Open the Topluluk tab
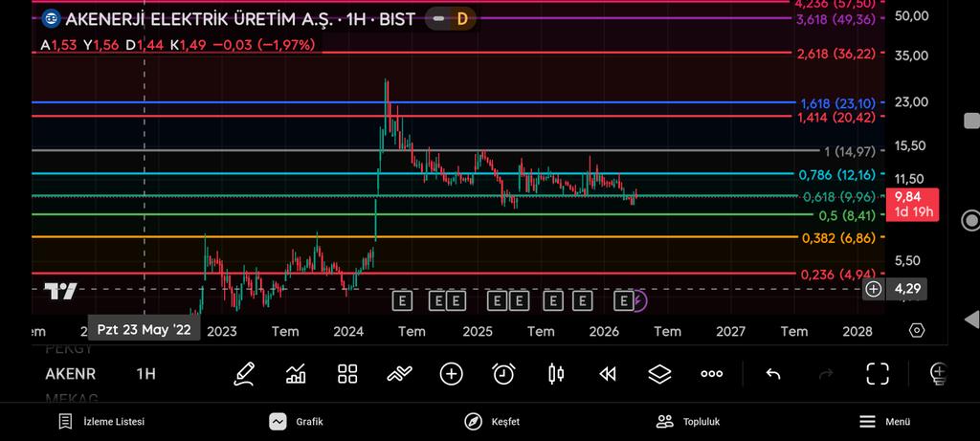 click(687, 422)
